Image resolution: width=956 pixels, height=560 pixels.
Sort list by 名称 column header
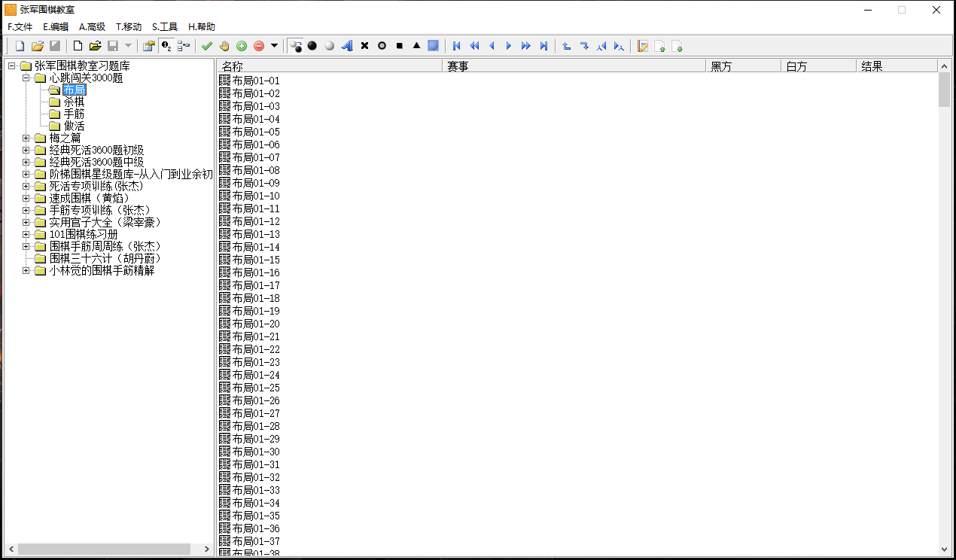(330, 66)
